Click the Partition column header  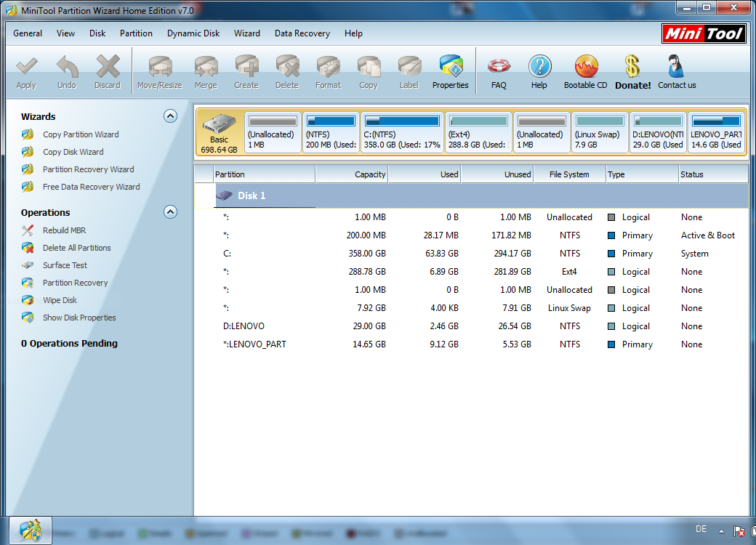[x=264, y=174]
